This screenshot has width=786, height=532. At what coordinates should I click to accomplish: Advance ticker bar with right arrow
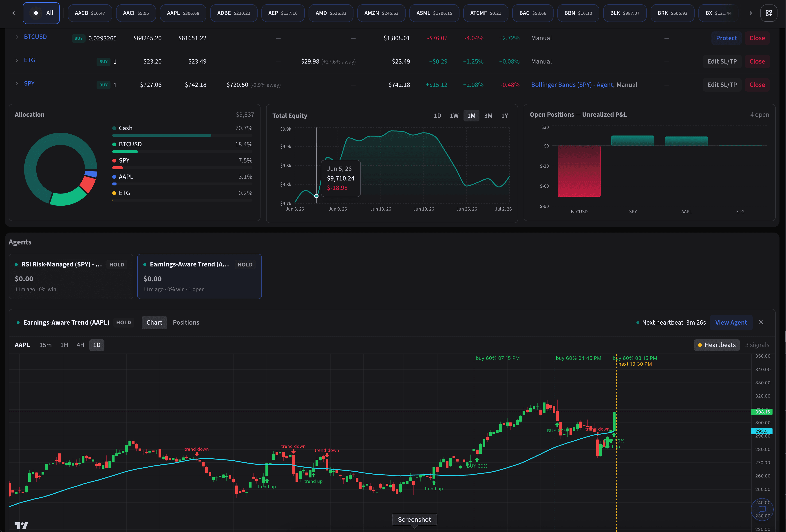tap(751, 13)
